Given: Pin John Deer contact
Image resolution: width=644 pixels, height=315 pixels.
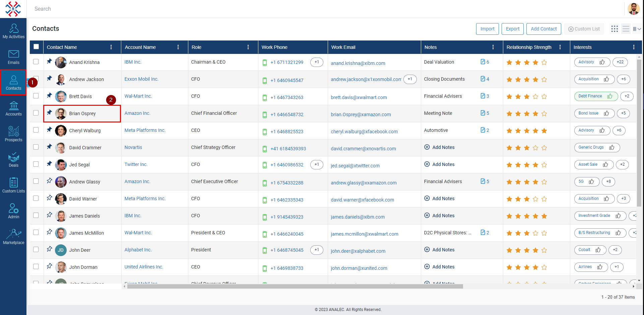Looking at the screenshot, I should tap(49, 249).
